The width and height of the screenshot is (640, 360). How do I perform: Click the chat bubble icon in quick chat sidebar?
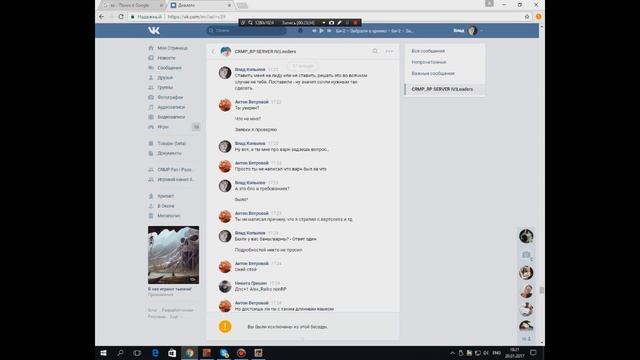[526, 255]
